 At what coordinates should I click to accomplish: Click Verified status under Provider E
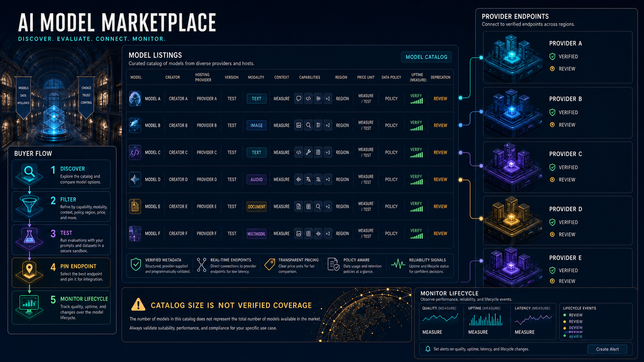[563, 270]
